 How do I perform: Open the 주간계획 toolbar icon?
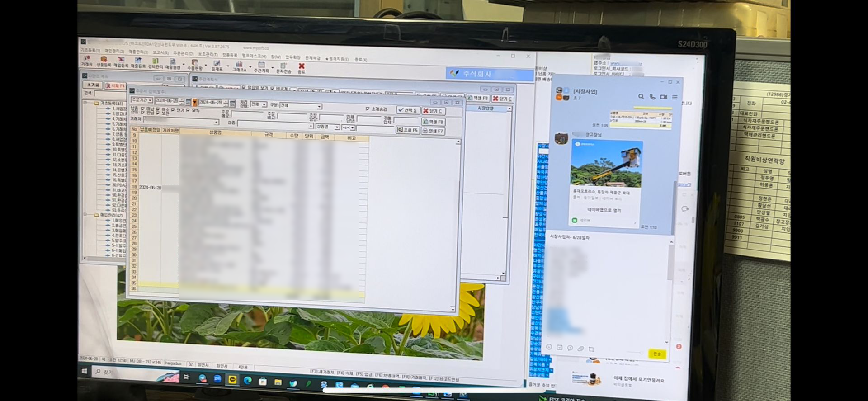261,68
